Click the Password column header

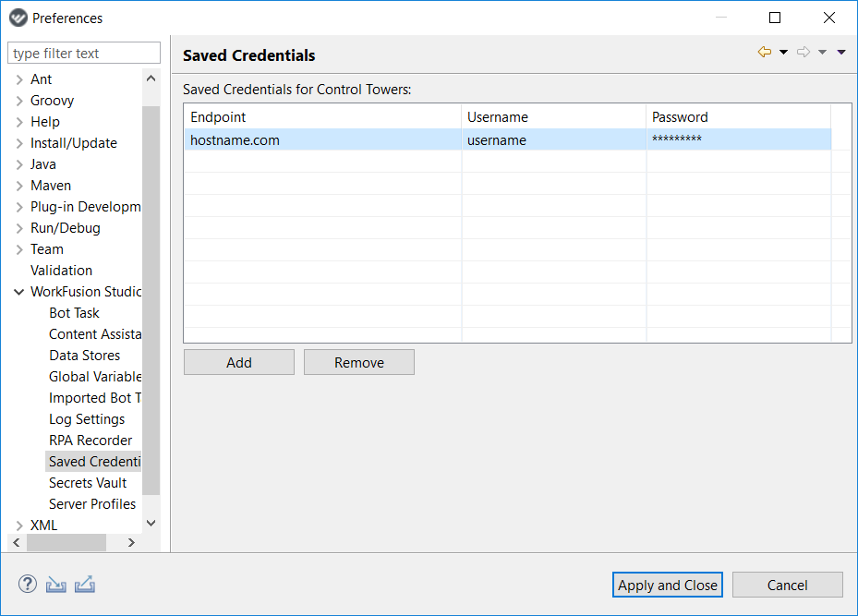point(739,117)
